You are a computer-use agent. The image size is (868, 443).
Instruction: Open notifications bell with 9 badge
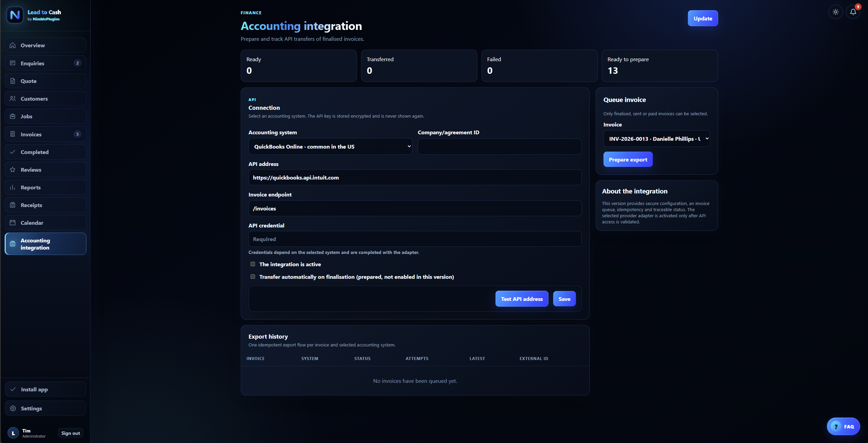[853, 12]
